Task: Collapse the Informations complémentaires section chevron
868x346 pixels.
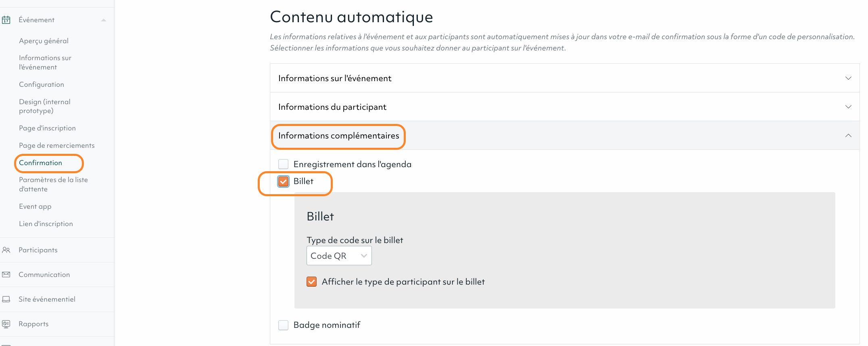Action: [848, 135]
